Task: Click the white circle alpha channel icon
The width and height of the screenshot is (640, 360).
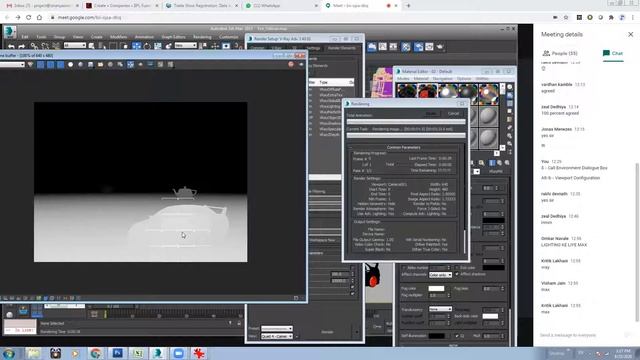Action: coord(70,64)
